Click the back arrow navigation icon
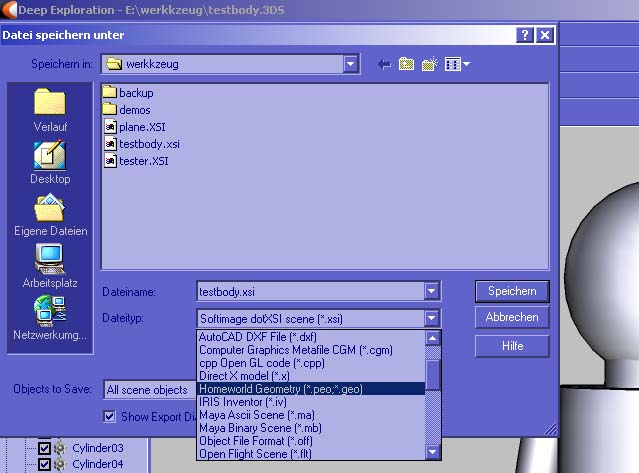 pos(383,64)
